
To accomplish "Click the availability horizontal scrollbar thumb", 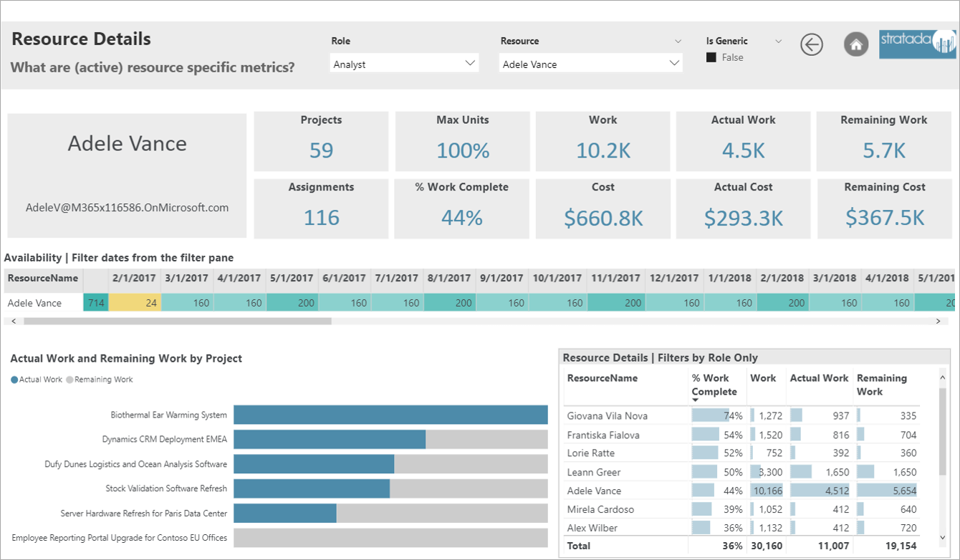I will point(177,322).
